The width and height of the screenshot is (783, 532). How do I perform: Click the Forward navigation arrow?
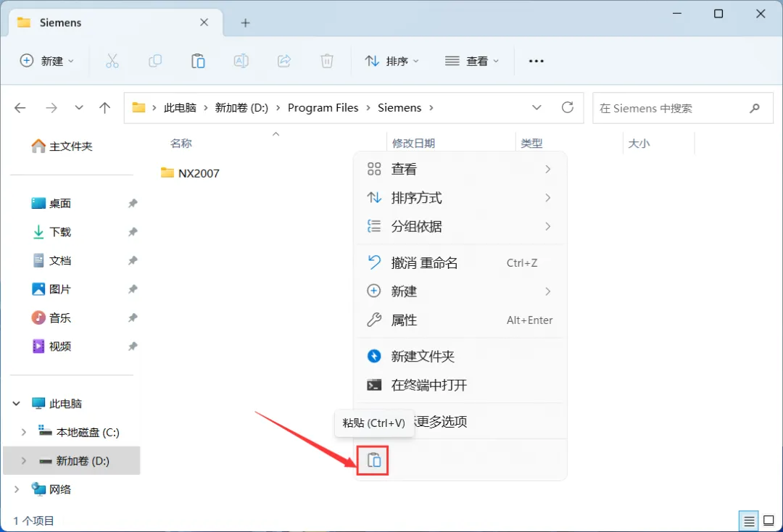point(51,108)
